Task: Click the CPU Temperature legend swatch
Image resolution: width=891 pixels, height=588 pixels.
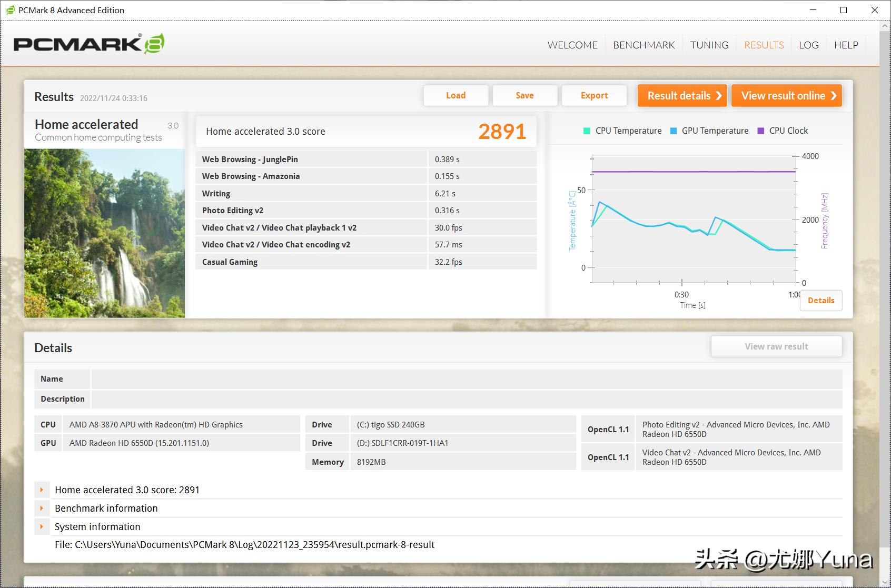Action: pos(587,131)
